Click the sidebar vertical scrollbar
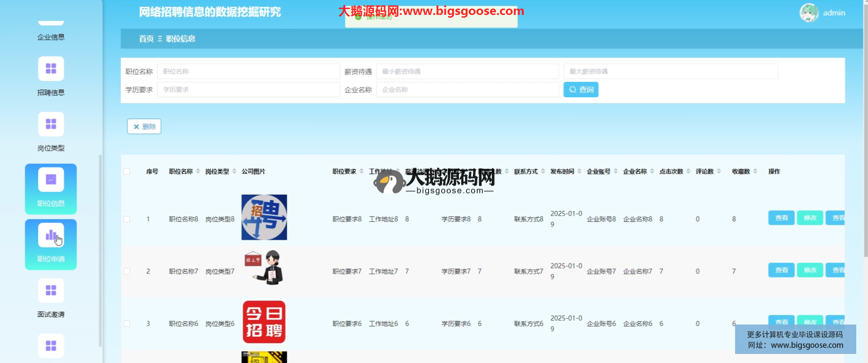This screenshot has width=868, height=363. (100, 249)
